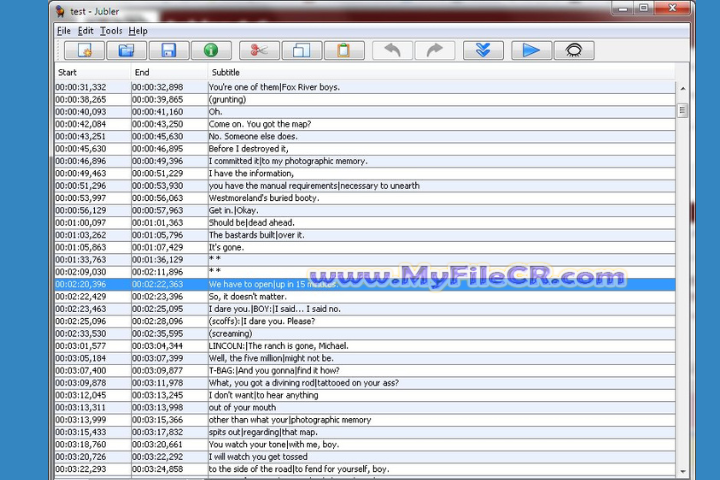
Task: Click end time 00:03:24,858
Action: pos(158,469)
